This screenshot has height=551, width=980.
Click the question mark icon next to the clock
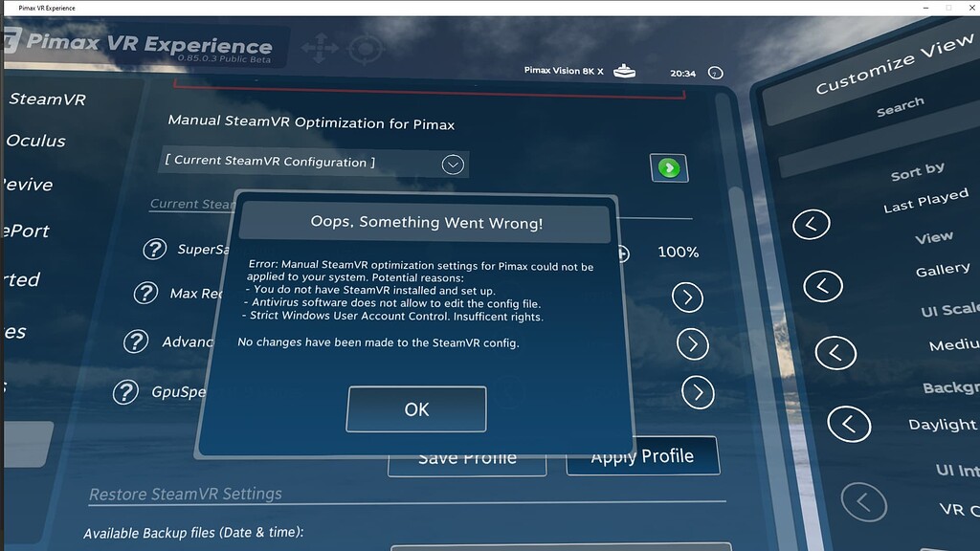716,73
